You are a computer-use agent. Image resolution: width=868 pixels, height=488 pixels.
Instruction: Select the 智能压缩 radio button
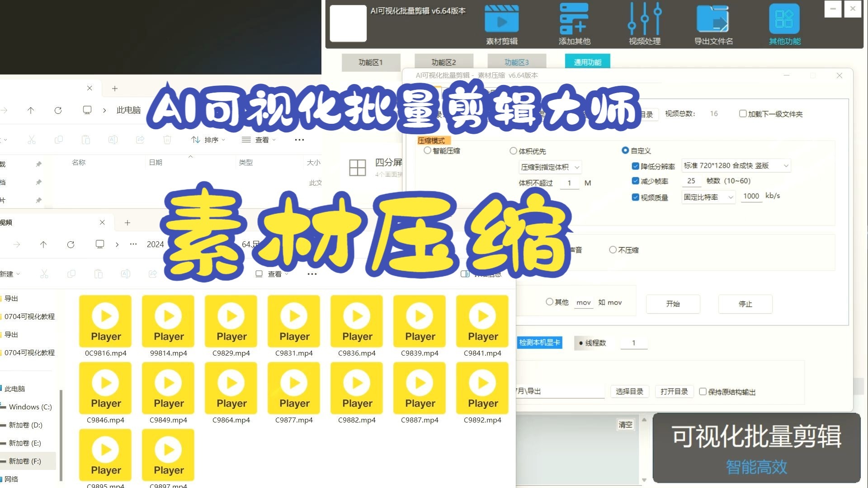(427, 150)
